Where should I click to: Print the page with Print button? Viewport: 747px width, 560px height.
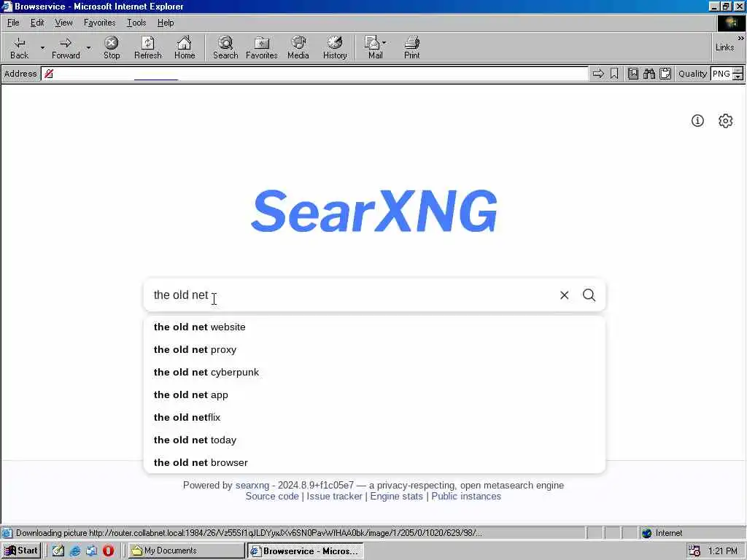(411, 47)
